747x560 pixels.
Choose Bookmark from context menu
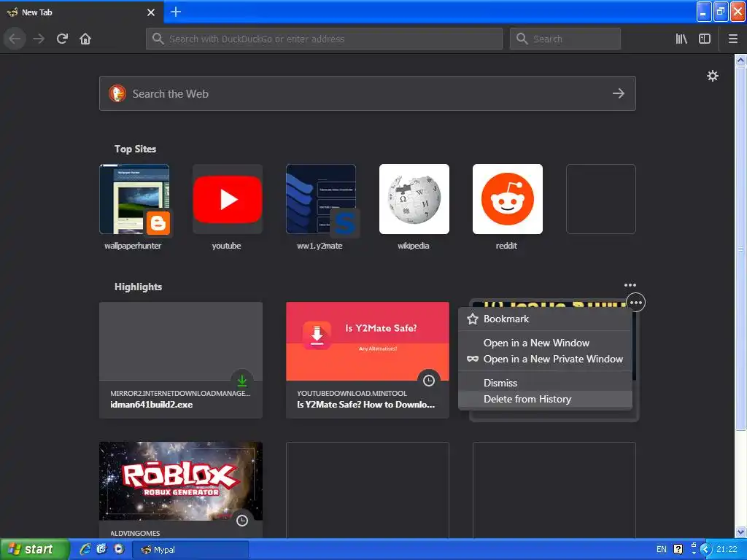545,319
